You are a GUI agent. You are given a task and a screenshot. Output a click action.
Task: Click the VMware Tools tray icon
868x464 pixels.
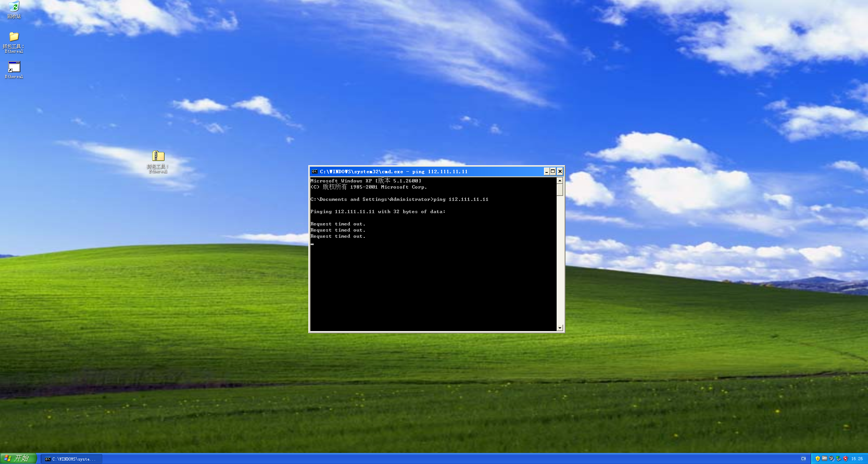tap(825, 459)
